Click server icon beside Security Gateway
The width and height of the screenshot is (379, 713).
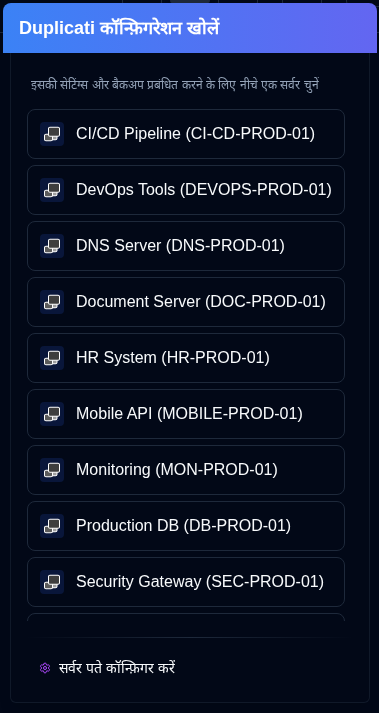(x=52, y=582)
